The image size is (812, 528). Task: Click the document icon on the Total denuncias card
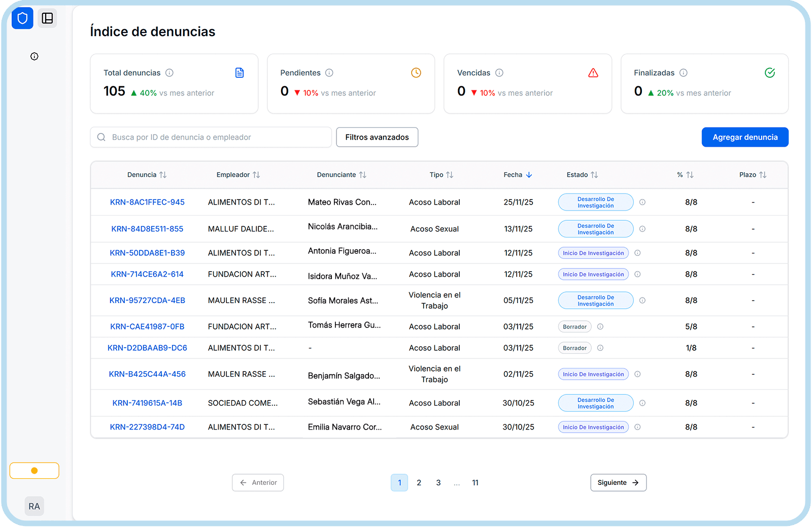click(x=240, y=73)
